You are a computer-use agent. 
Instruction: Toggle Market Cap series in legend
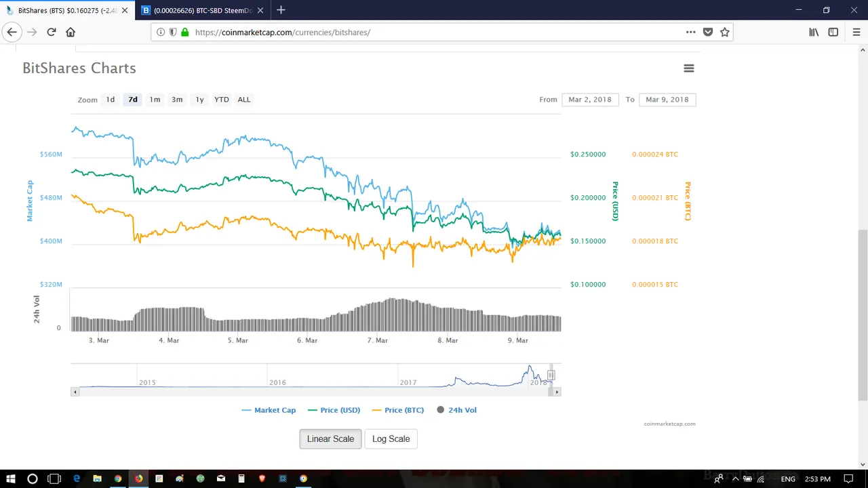[269, 410]
